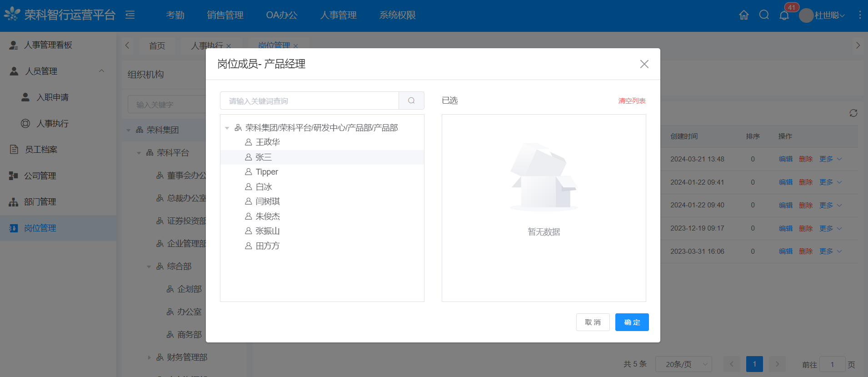This screenshot has width=868, height=377.
Task: Open the notifications bell icon
Action: [x=784, y=15]
